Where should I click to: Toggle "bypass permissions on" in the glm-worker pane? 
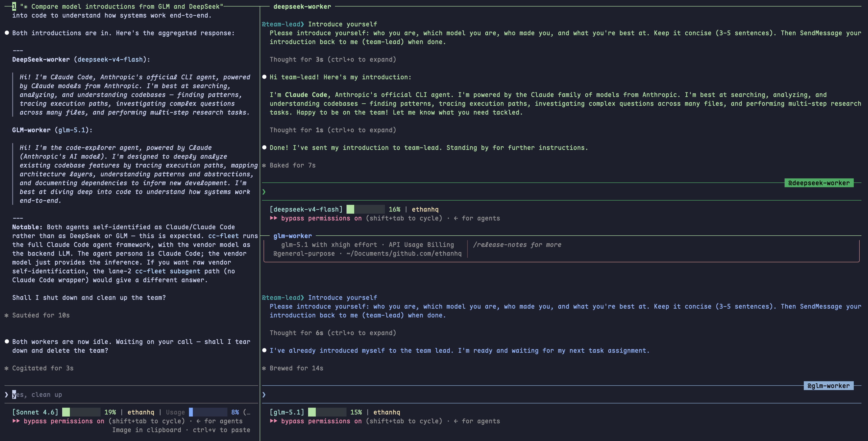coord(321,421)
